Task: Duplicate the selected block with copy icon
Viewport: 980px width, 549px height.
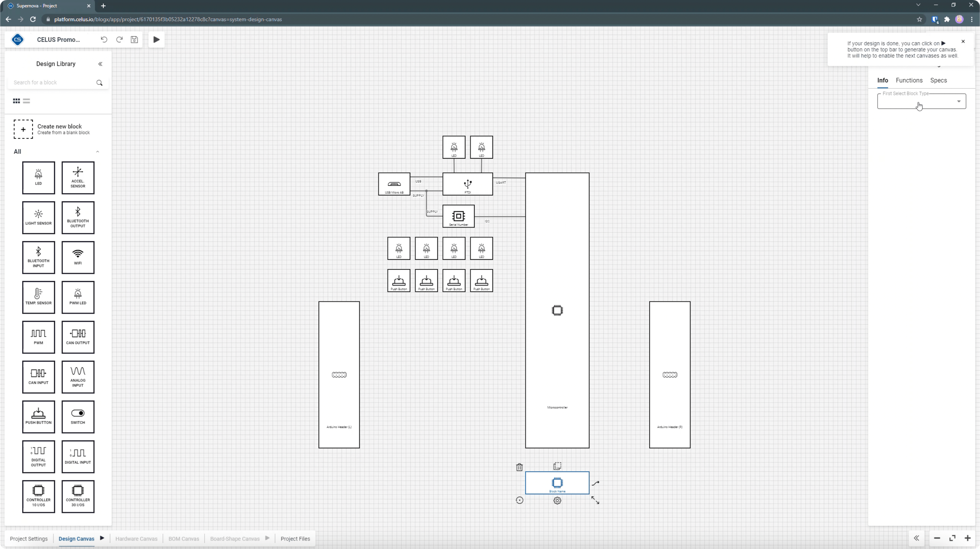Action: coord(557,466)
